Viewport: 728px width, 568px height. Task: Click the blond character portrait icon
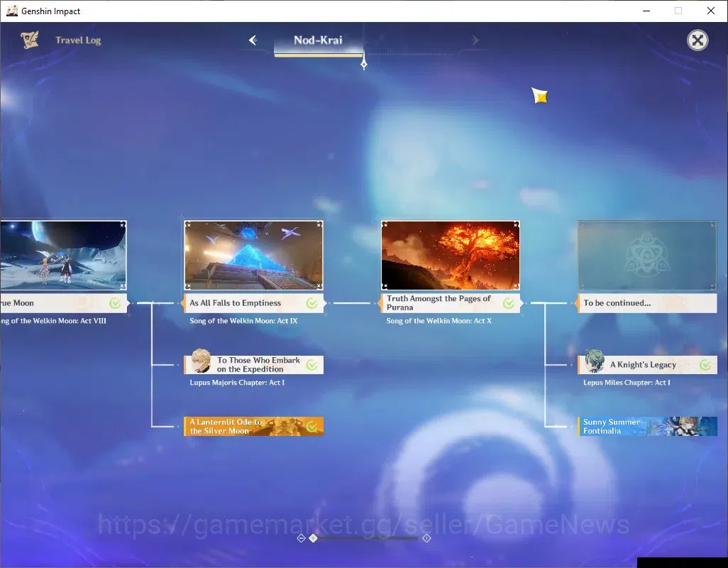pyautogui.click(x=201, y=361)
